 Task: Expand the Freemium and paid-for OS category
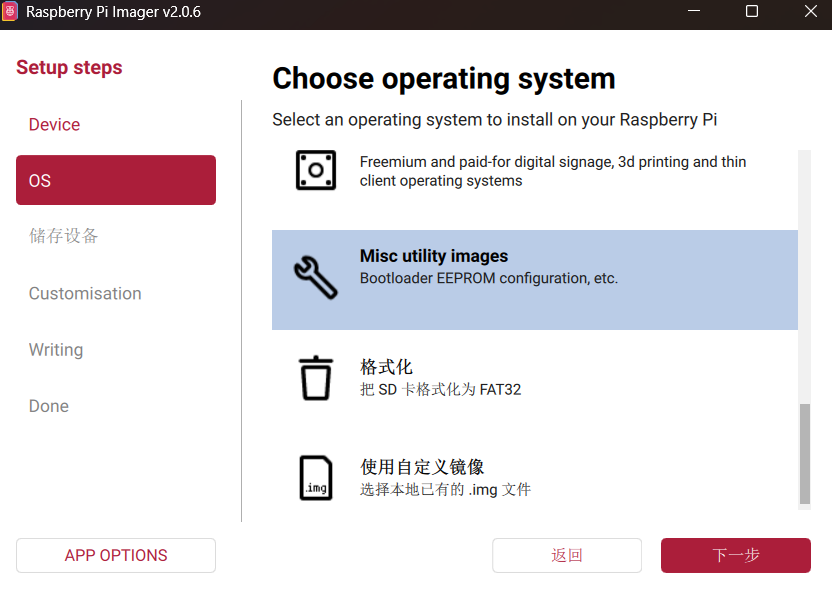[552, 171]
